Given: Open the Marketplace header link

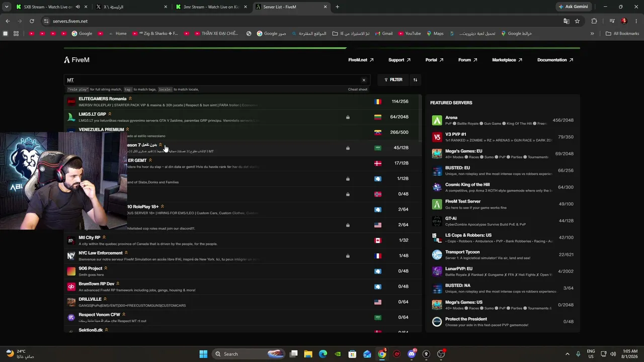Looking at the screenshot, I should [507, 60].
